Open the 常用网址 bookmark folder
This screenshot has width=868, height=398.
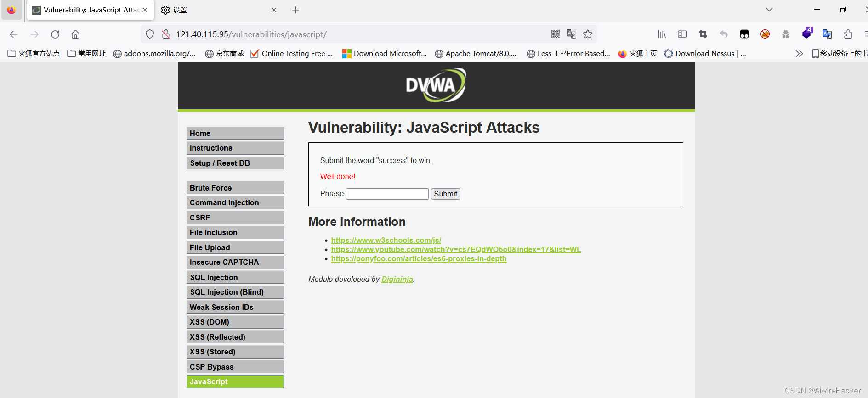click(86, 54)
